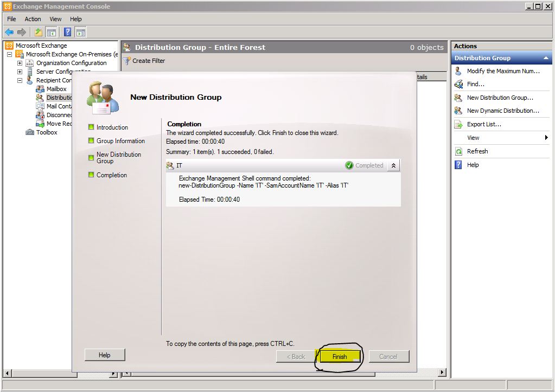Close the Exchange Management Console window

pyautogui.click(x=547, y=7)
